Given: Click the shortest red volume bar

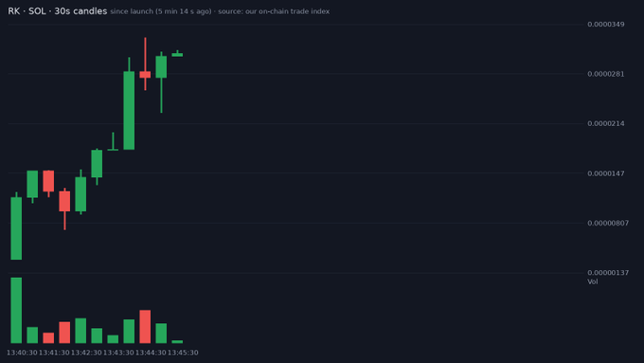Looking at the screenshot, I should point(48,338).
